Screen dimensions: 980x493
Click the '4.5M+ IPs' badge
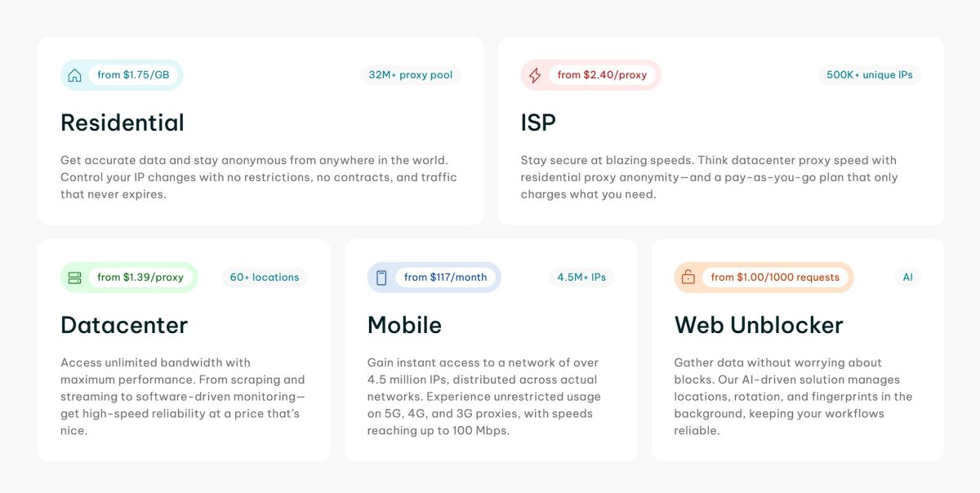click(x=581, y=277)
